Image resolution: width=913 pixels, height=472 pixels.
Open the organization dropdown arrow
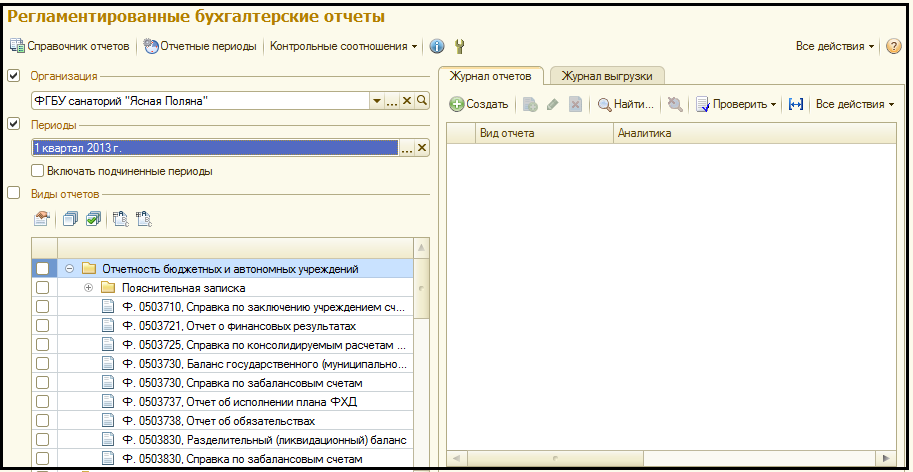tap(377, 101)
